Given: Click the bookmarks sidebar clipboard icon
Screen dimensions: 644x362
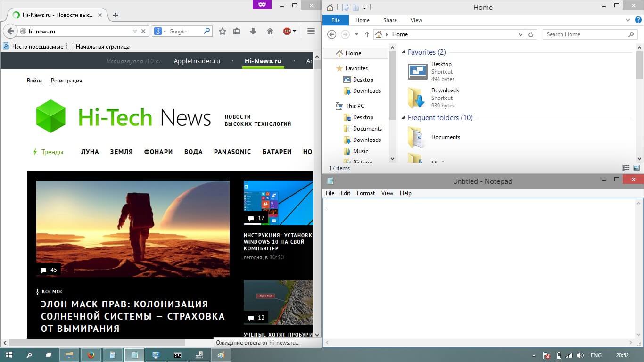Looking at the screenshot, I should pos(237,31).
